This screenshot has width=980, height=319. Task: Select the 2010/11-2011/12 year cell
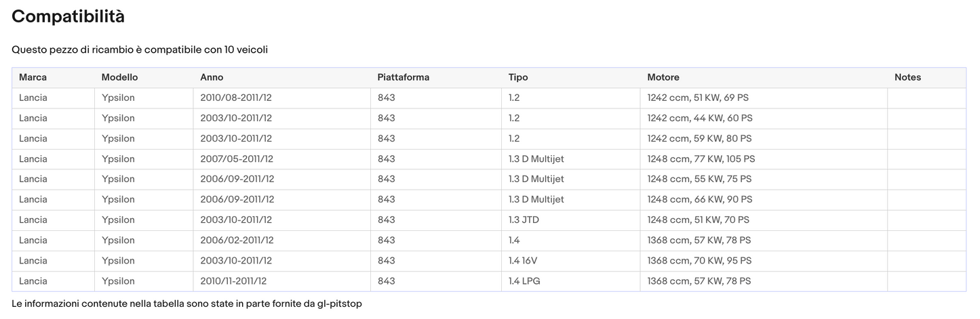click(x=233, y=281)
